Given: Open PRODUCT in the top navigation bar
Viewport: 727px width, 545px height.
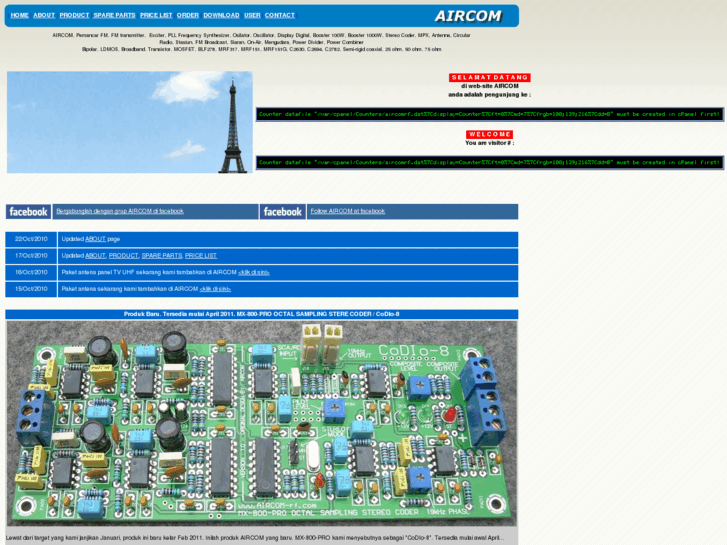Looking at the screenshot, I should pos(74,15).
